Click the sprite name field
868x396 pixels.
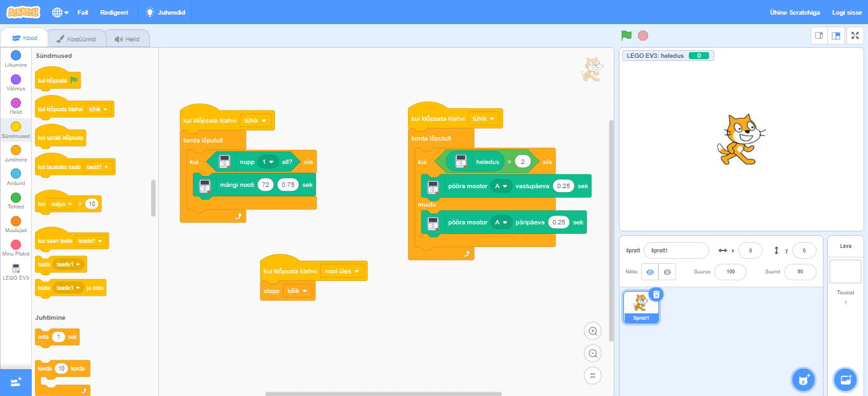pos(676,250)
